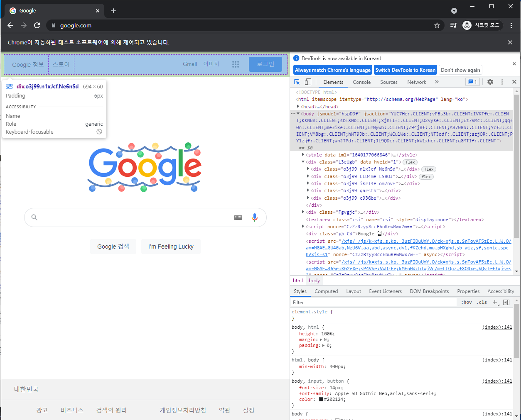The height and width of the screenshot is (420, 521).
Task: Open the Google apps grid icon
Action: (236, 64)
